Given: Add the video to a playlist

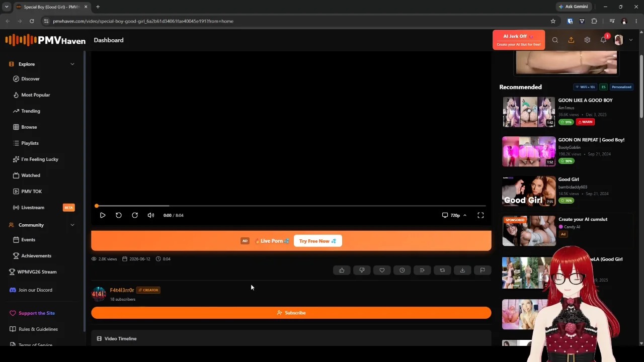Looking at the screenshot, I should click(x=422, y=270).
